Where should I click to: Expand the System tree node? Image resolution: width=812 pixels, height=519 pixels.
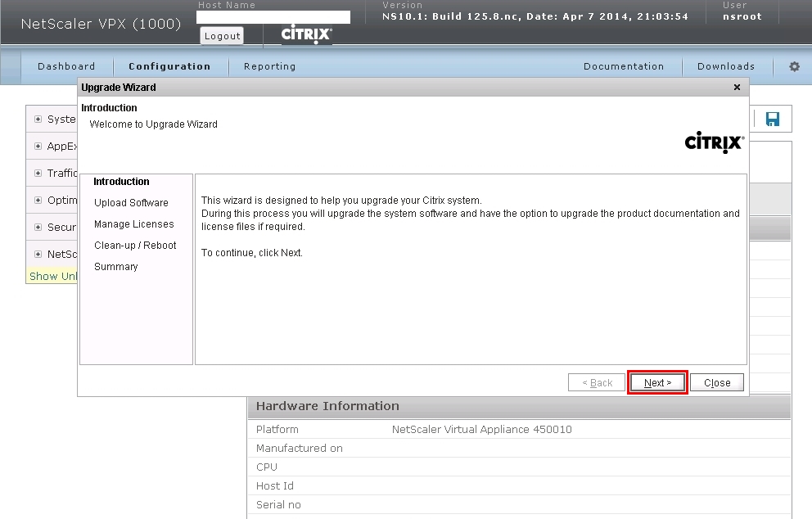coord(38,120)
